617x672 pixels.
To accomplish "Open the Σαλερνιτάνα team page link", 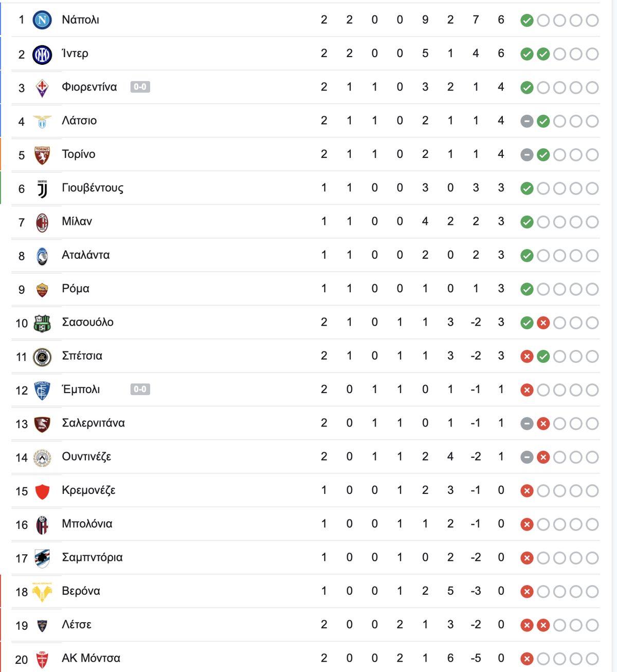I will pos(93,423).
